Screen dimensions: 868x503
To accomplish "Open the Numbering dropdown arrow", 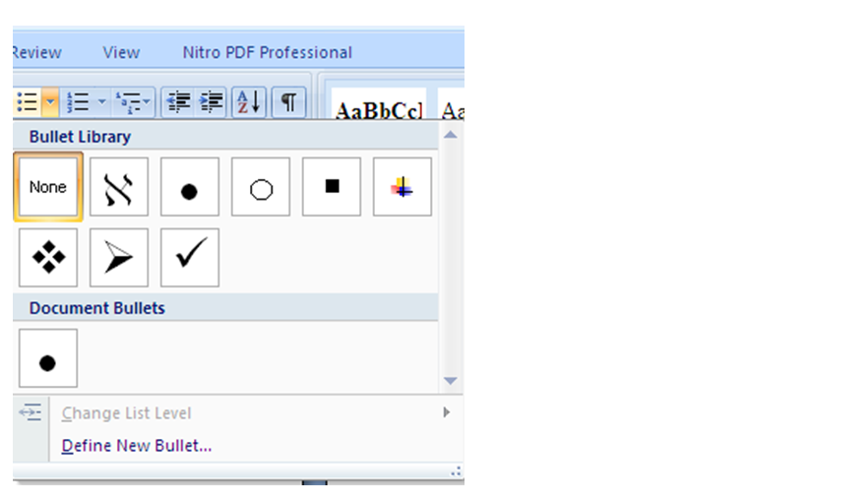I will point(101,101).
